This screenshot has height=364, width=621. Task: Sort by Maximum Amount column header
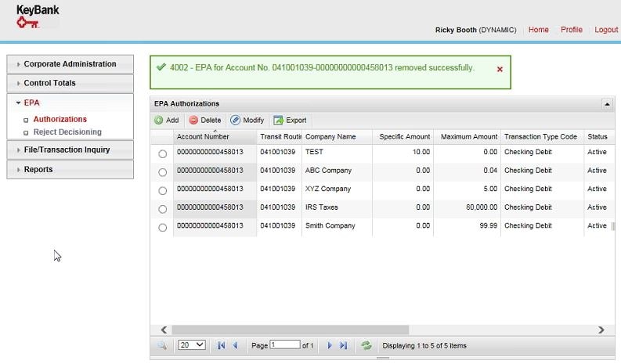[x=468, y=137]
